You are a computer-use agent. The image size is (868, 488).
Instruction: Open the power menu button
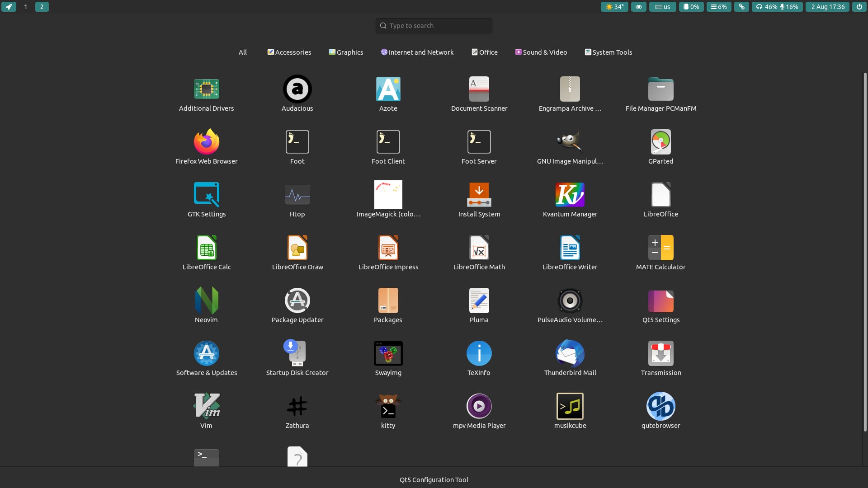(x=859, y=7)
